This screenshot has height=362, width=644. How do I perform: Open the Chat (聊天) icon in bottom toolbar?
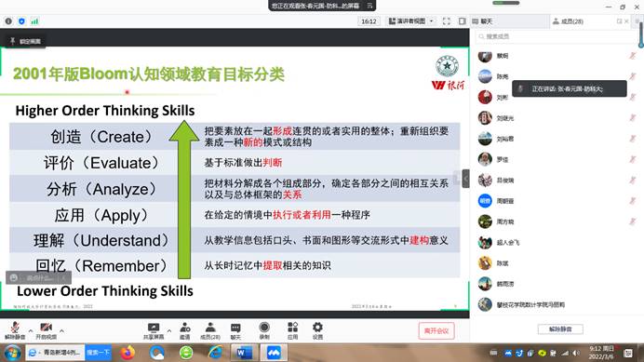[235, 330]
